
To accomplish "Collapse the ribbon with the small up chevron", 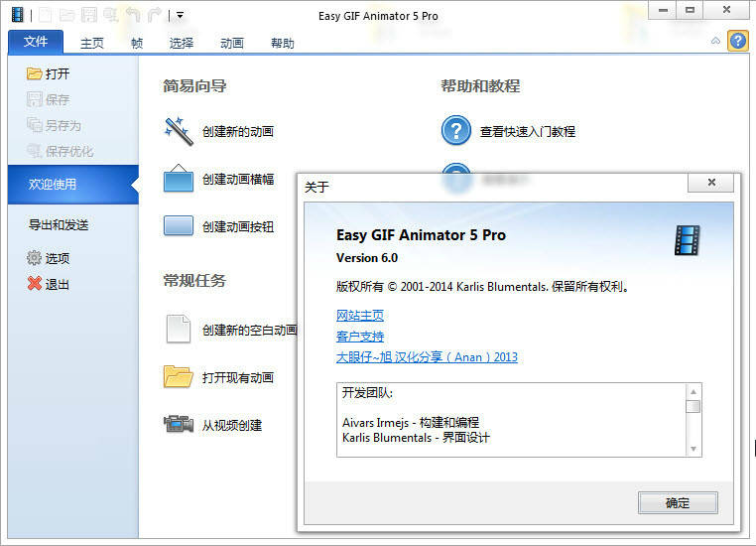I will tap(715, 41).
